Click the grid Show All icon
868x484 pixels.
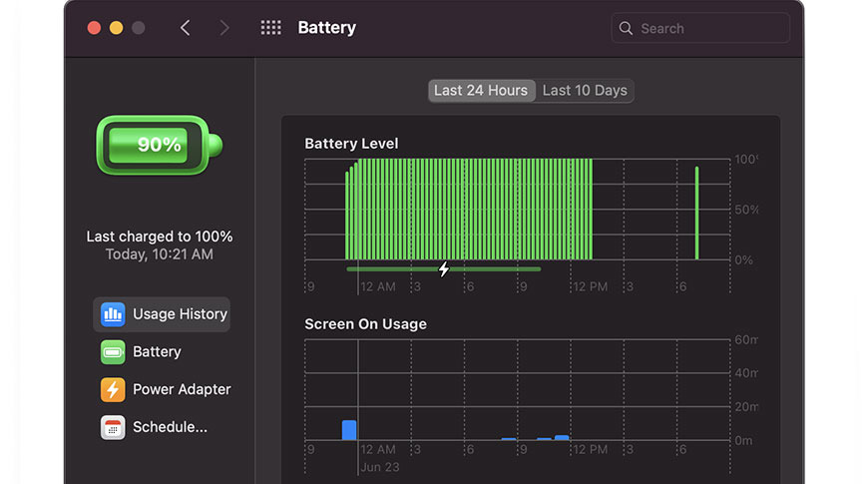[270, 28]
